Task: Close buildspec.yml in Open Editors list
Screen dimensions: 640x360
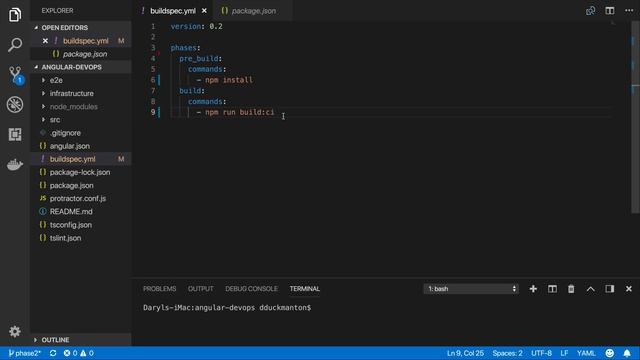Action: pos(45,41)
